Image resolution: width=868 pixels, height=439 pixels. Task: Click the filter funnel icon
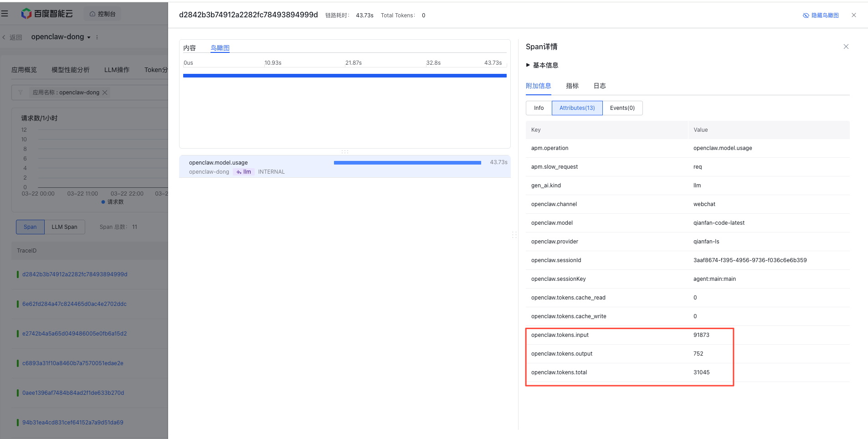pyautogui.click(x=21, y=93)
